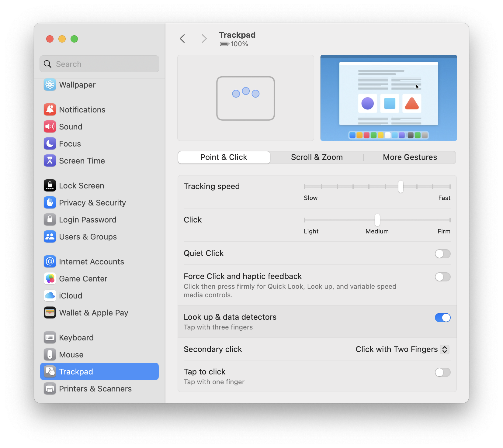Select Lock Screen label in sidebar
The image size is (503, 448).
[x=82, y=186]
